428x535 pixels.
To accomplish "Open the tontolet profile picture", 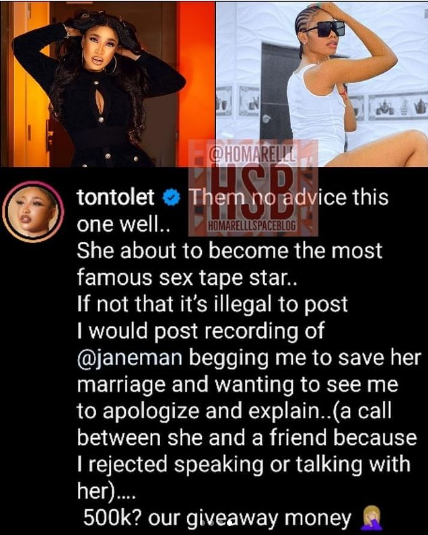I will pyautogui.click(x=33, y=212).
